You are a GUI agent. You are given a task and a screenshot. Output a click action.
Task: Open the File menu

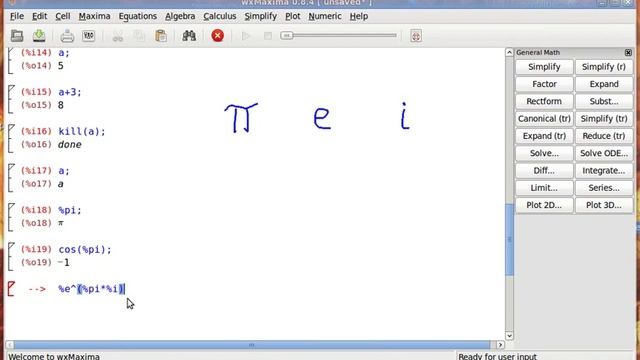pos(17,16)
